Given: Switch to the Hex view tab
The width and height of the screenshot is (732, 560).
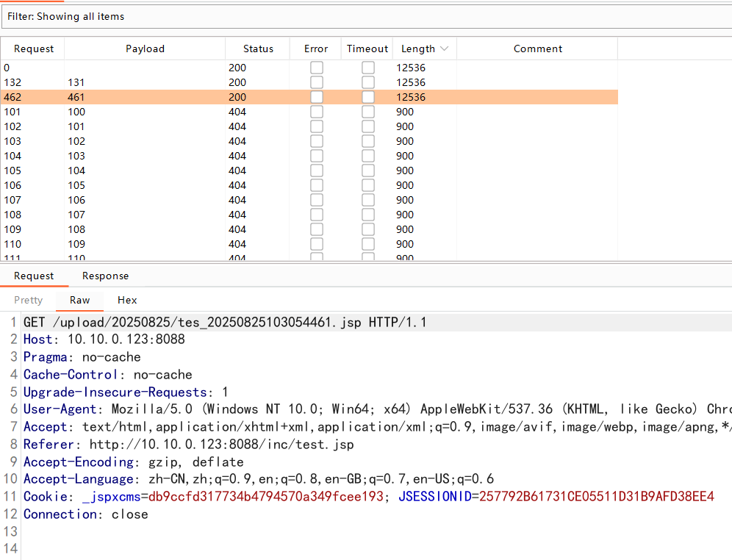Looking at the screenshot, I should 127,300.
